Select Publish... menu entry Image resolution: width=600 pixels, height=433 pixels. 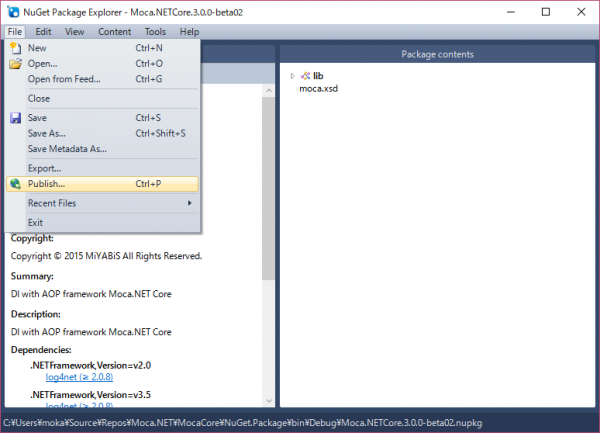(102, 184)
